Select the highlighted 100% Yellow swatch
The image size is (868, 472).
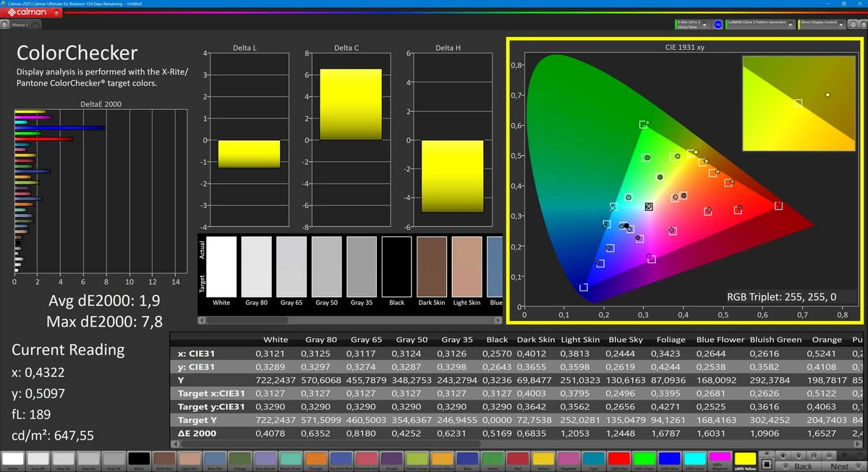click(744, 460)
